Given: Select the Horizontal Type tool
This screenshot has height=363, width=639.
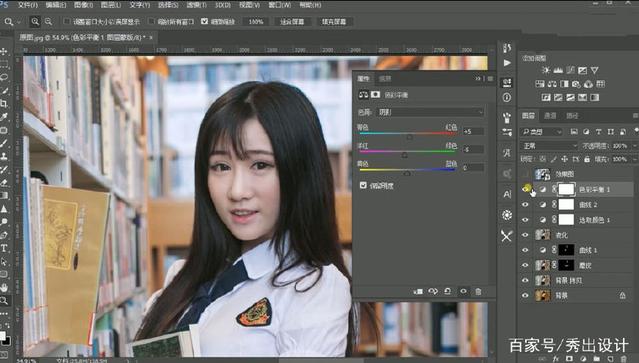Looking at the screenshot, I should [x=4, y=248].
